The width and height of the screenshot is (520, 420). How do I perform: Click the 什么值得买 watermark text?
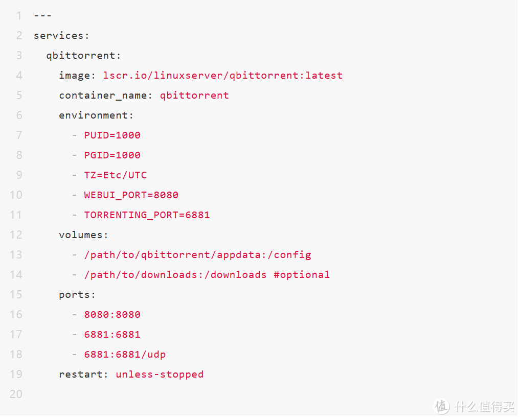(484, 407)
